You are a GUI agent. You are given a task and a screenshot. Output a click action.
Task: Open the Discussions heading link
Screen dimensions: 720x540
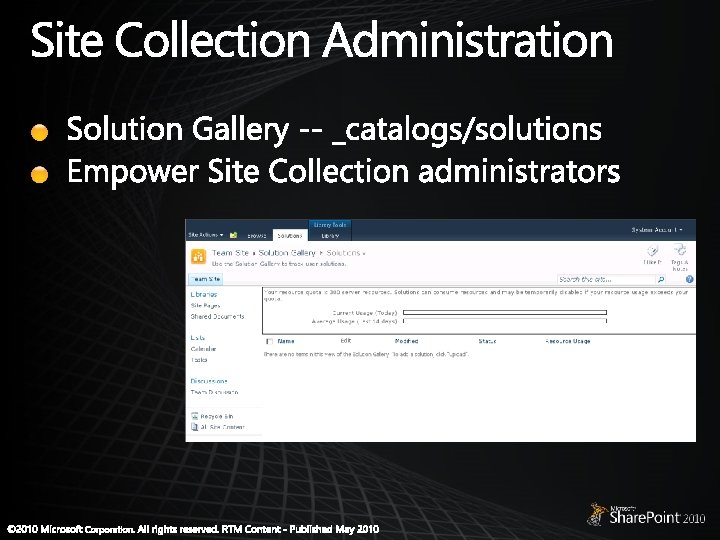[209, 381]
